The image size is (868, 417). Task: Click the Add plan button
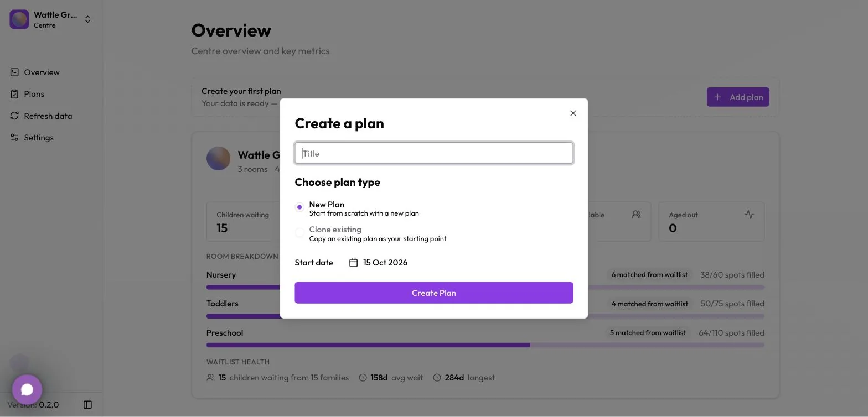click(x=738, y=97)
